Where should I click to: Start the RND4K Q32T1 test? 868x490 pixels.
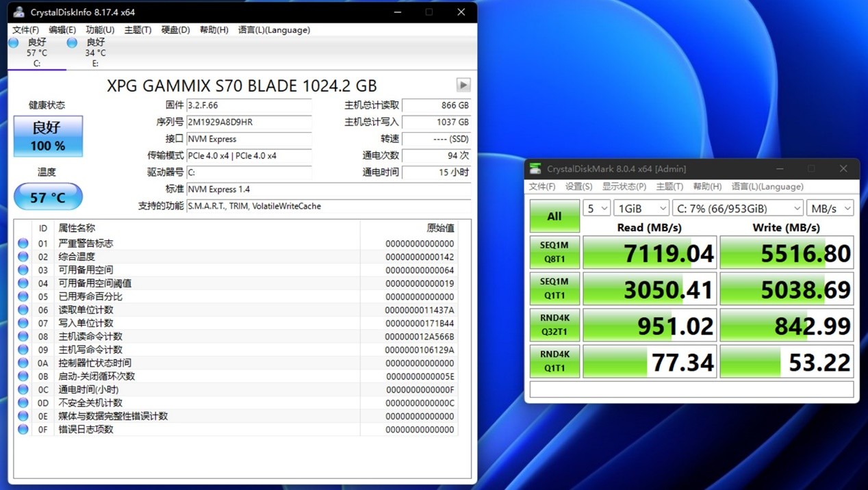click(x=554, y=325)
